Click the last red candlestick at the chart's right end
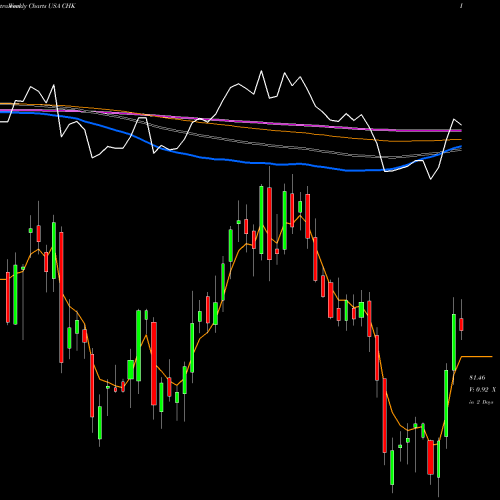This screenshot has width=500, height=500. [x=461, y=324]
